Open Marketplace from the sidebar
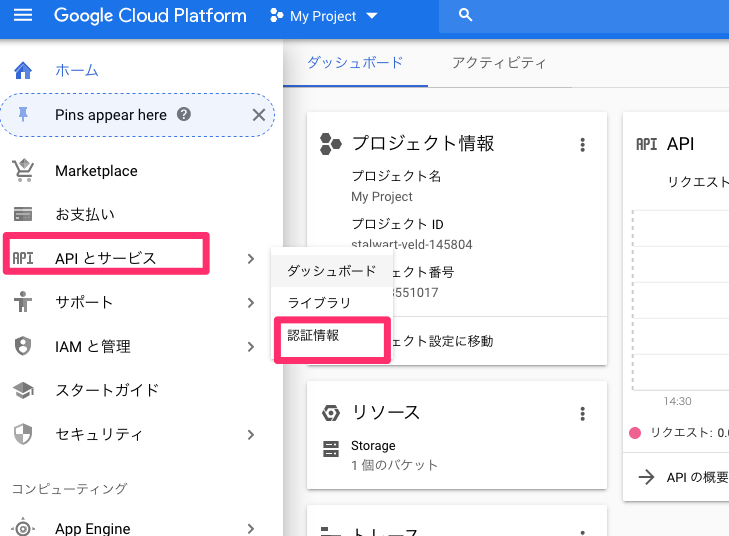Viewport: 729px width, 536px height. click(x=96, y=171)
